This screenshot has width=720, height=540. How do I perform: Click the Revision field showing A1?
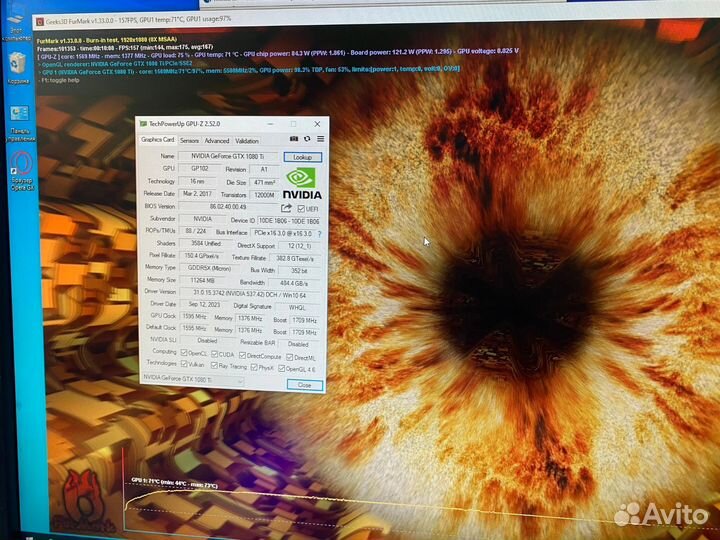click(x=264, y=169)
